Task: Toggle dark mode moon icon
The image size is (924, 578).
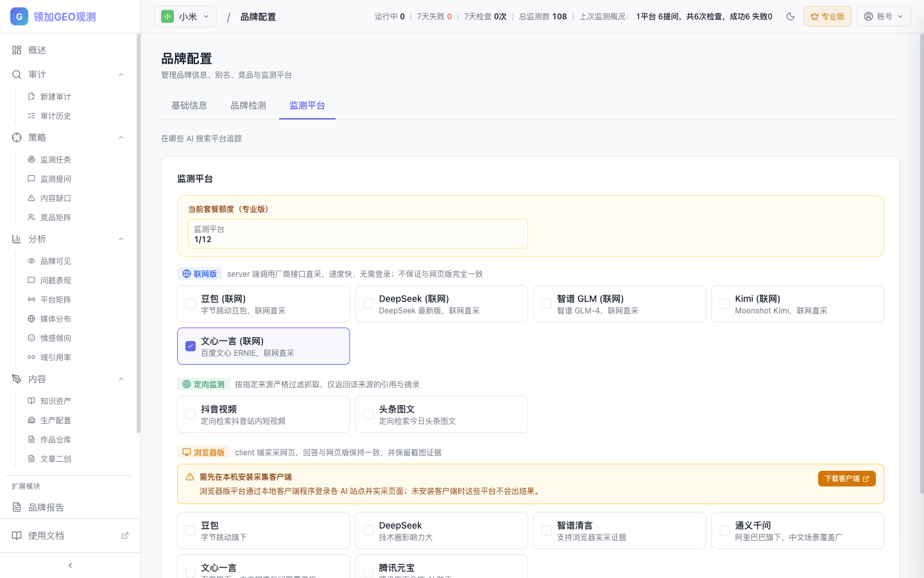Action: pos(791,17)
